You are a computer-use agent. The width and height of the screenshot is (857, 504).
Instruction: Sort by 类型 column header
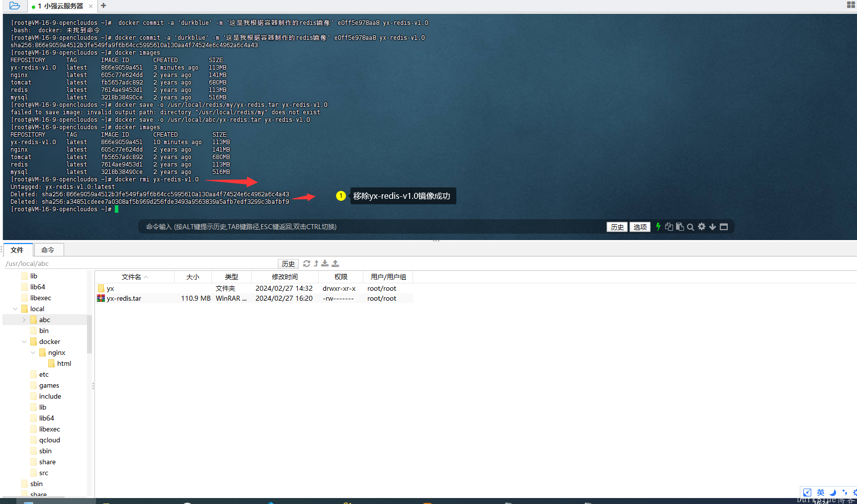coord(232,277)
